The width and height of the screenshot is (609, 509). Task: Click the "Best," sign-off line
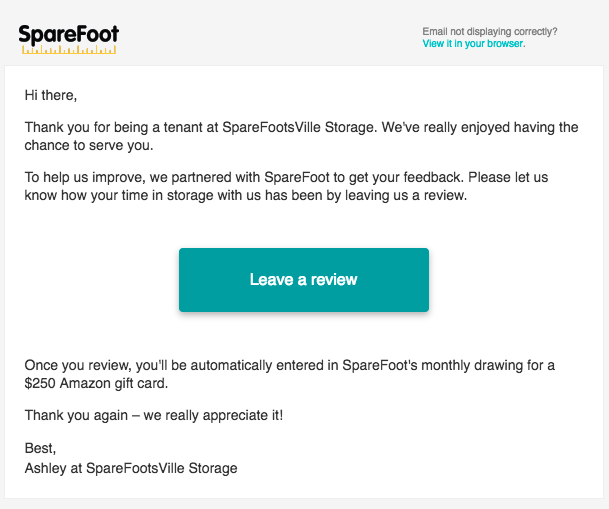tap(40, 448)
